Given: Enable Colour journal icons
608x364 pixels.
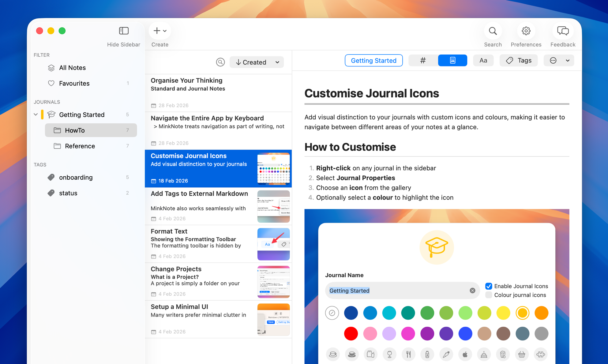Looking at the screenshot, I should click(489, 295).
